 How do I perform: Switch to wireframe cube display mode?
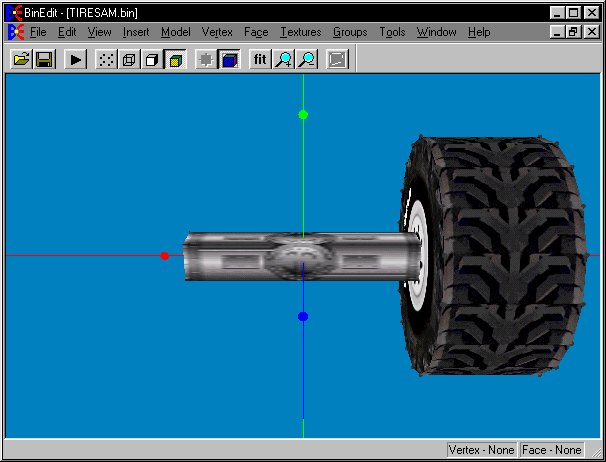click(x=128, y=60)
